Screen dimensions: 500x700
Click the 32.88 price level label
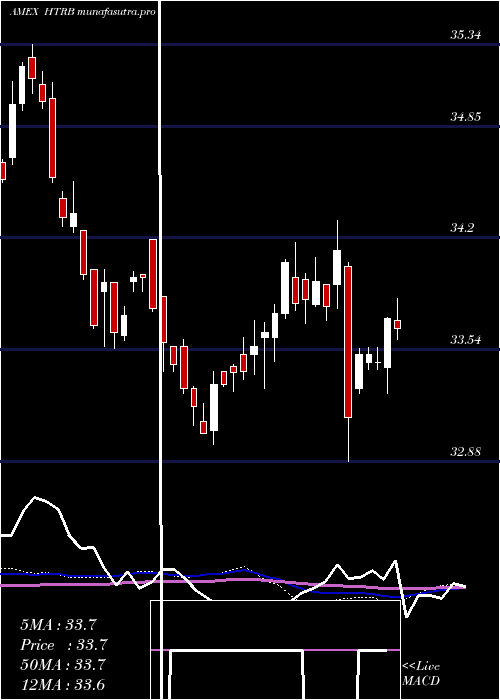pyautogui.click(x=466, y=452)
